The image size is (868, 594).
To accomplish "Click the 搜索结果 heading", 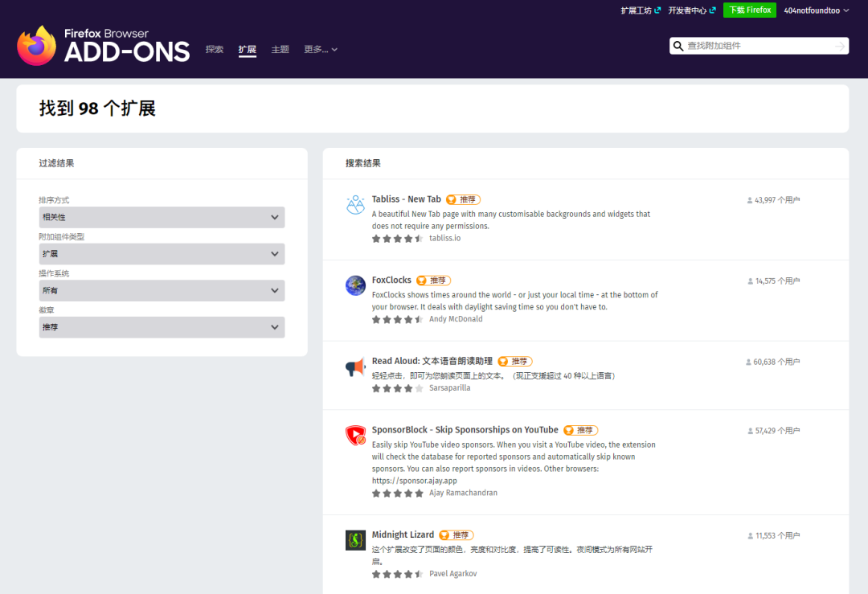I will click(363, 163).
